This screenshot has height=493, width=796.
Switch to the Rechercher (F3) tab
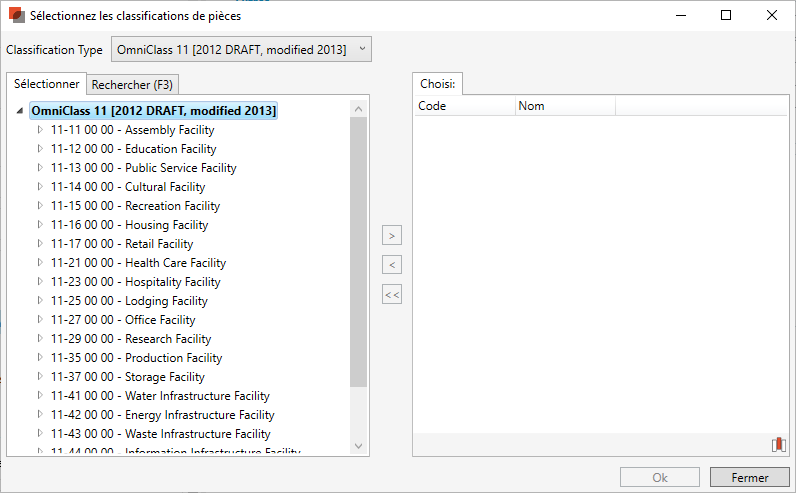[132, 85]
